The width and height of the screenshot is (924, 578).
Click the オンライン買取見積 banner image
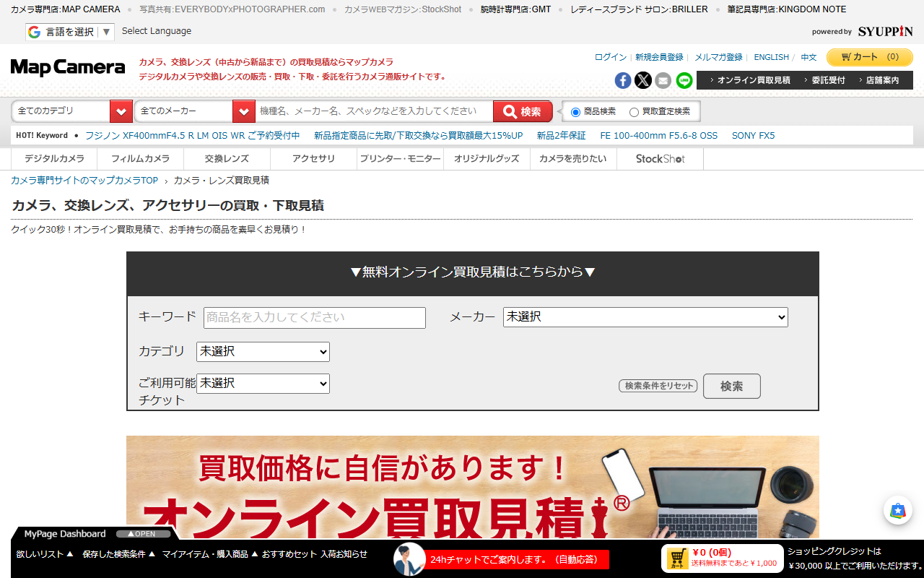[x=473, y=487]
